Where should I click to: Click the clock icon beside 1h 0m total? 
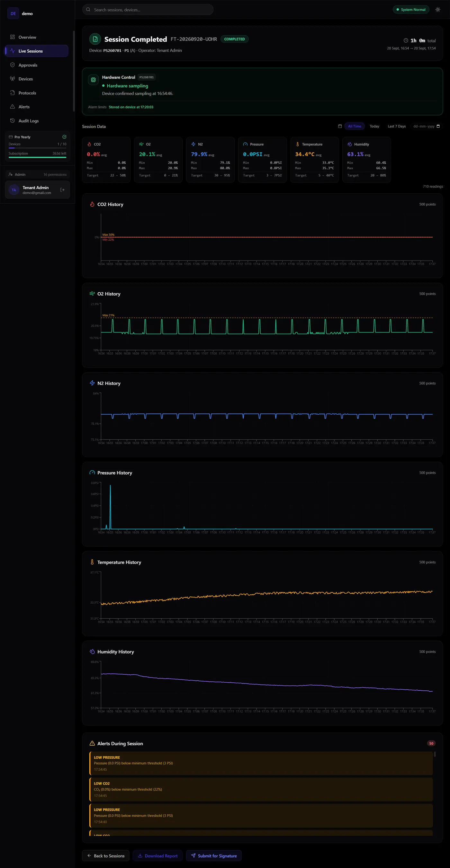pyautogui.click(x=406, y=40)
